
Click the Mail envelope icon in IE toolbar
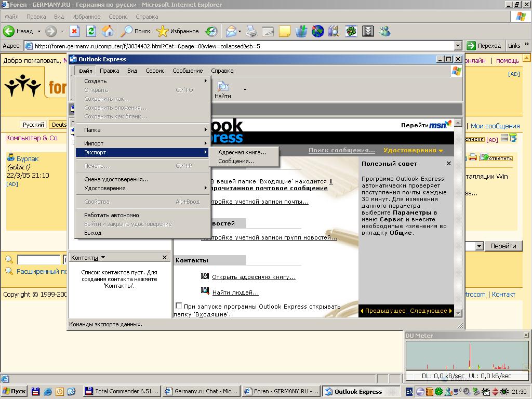(x=231, y=31)
